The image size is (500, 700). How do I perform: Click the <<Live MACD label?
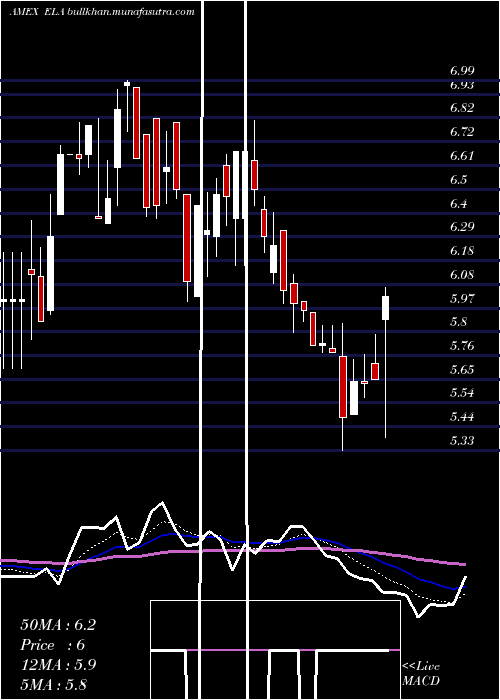coord(421,674)
